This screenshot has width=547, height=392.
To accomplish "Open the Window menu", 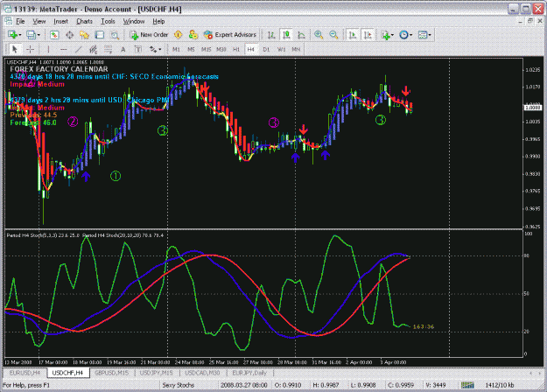I will click(x=134, y=21).
